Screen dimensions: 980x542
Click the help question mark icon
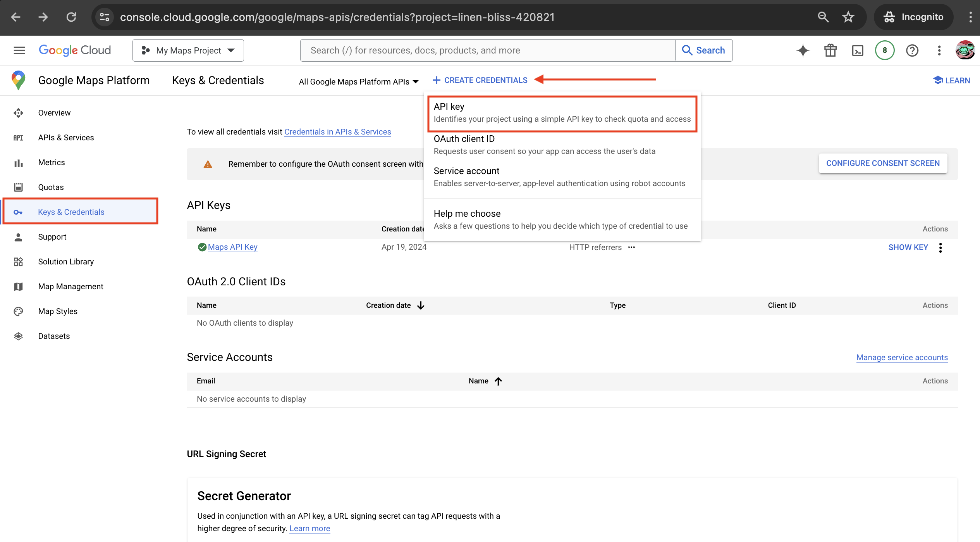(912, 50)
